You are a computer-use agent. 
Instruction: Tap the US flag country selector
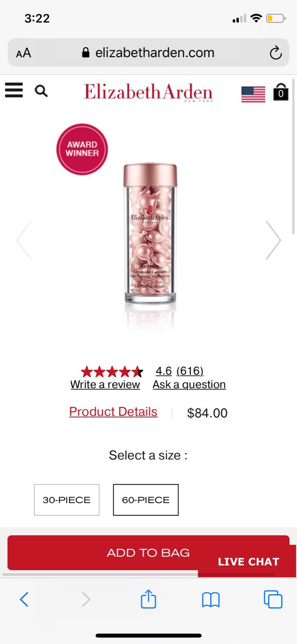(x=253, y=94)
